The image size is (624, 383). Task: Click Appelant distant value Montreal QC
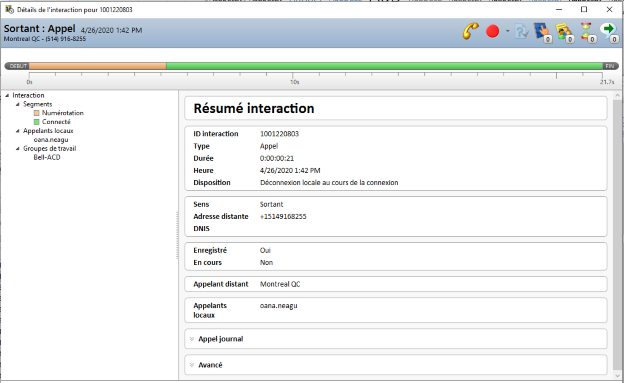280,284
